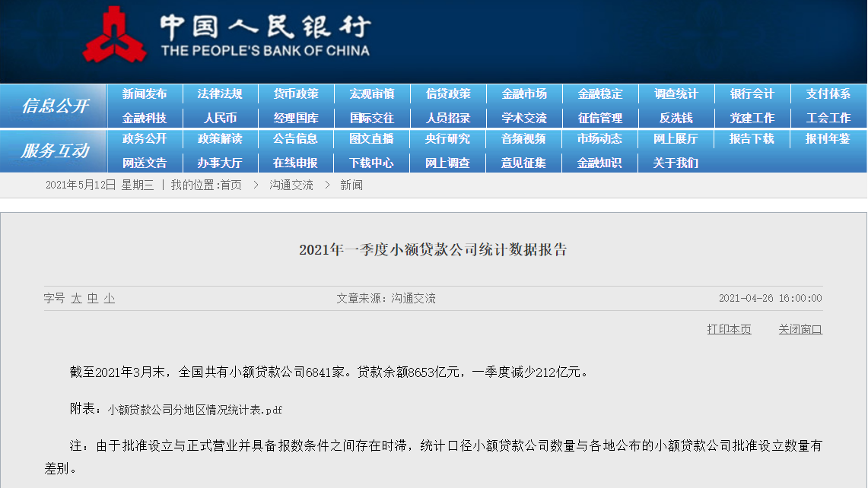Click 新闻 breadcrumb link

click(351, 185)
